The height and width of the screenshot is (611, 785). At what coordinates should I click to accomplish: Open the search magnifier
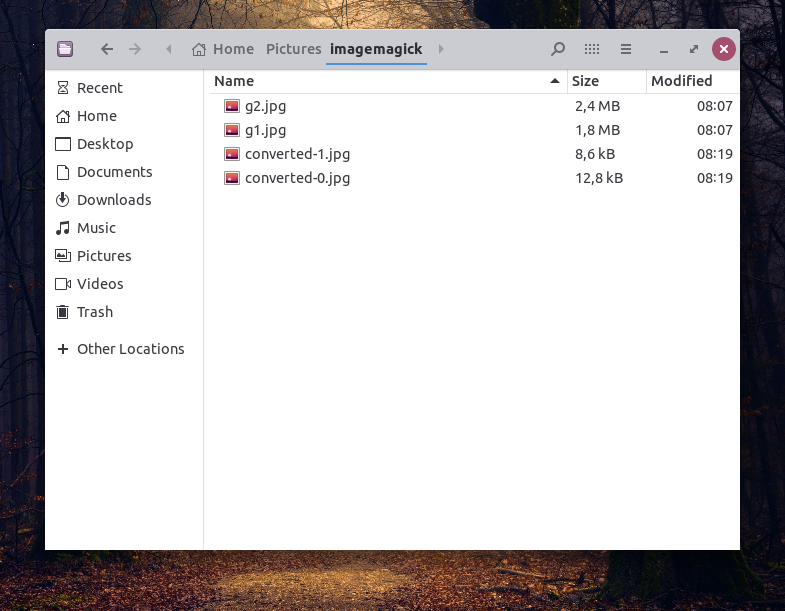(558, 49)
